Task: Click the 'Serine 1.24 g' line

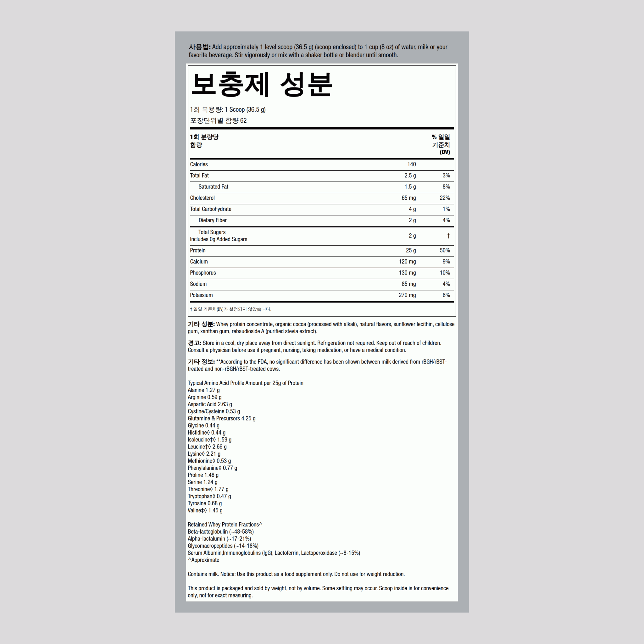Action: click(x=203, y=482)
